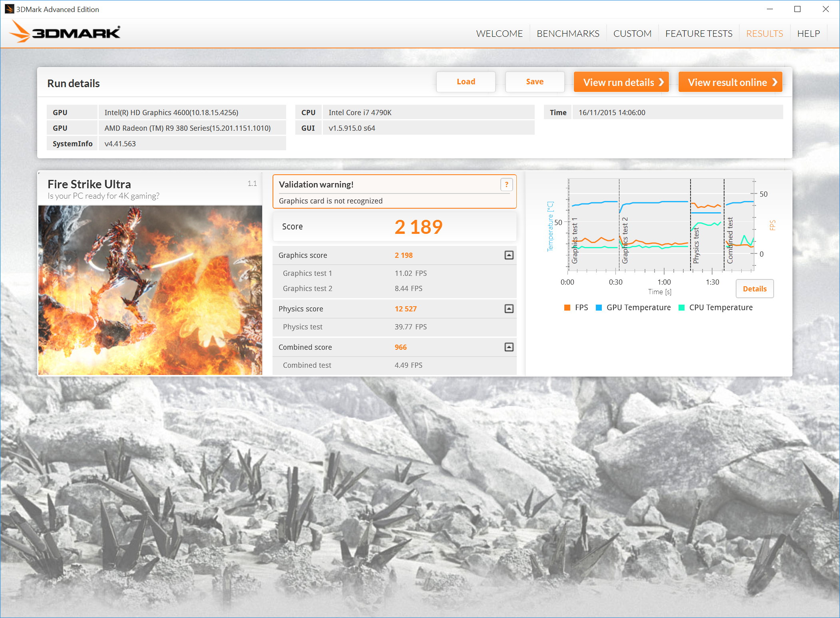
Task: Go to the Custom tab
Action: tap(632, 34)
